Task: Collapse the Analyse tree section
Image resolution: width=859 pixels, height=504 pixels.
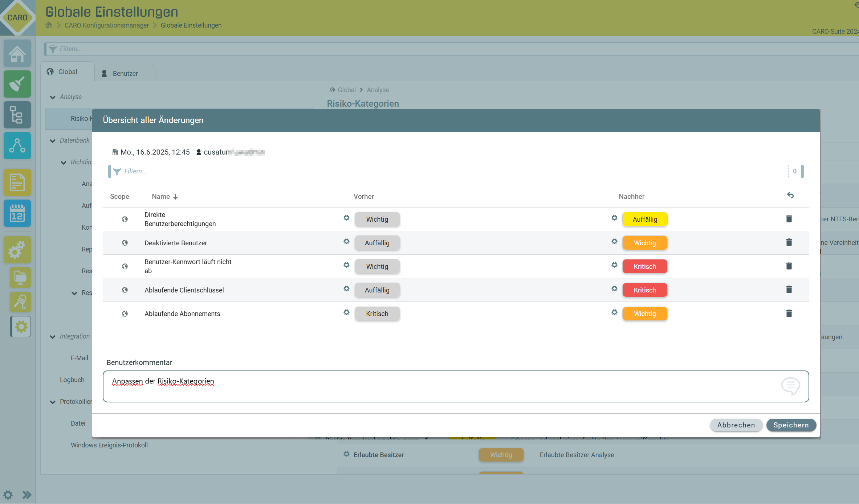Action: tap(53, 97)
